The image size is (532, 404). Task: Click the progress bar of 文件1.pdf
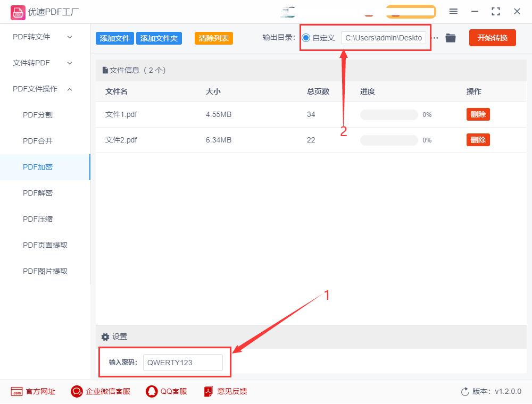tap(388, 114)
